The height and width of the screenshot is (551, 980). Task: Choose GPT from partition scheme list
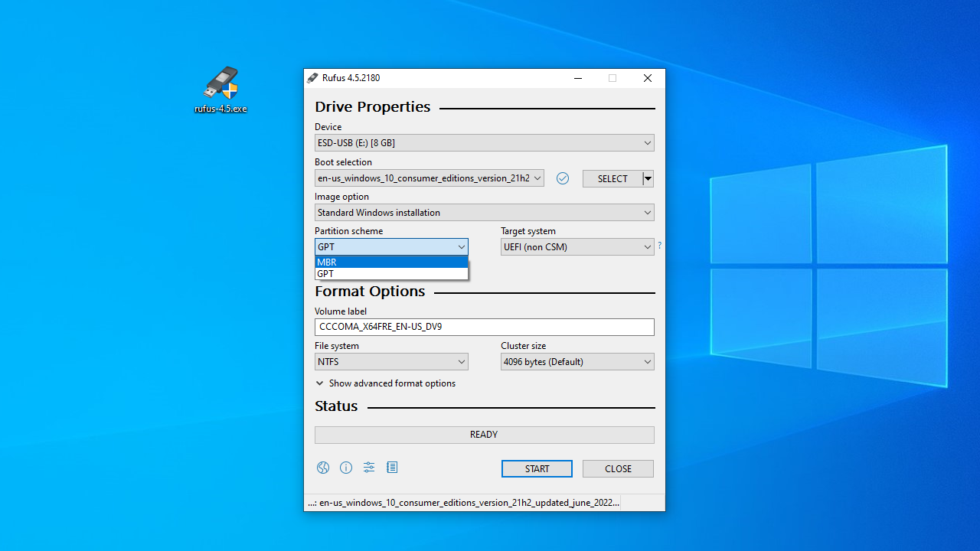coord(391,274)
